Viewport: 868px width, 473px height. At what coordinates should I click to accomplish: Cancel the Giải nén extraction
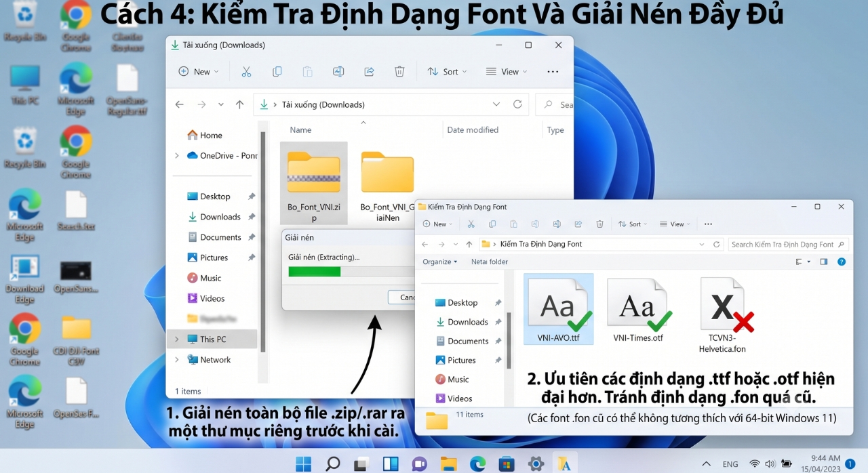pyautogui.click(x=403, y=297)
